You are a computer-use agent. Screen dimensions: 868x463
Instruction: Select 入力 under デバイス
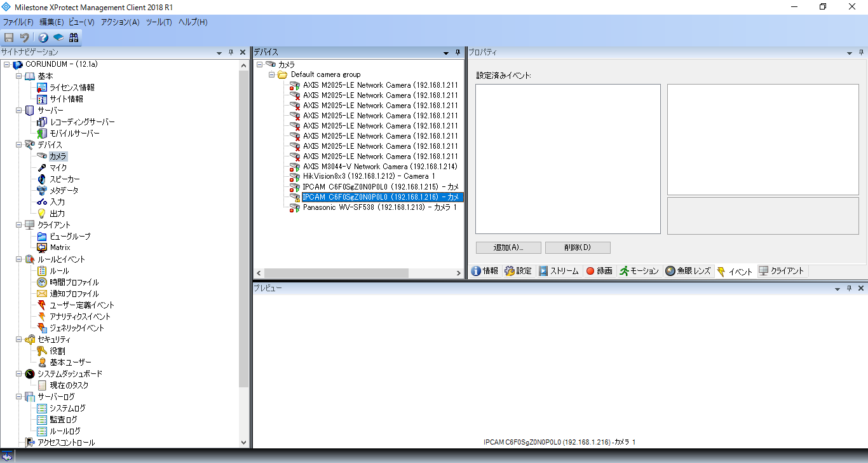click(x=57, y=202)
